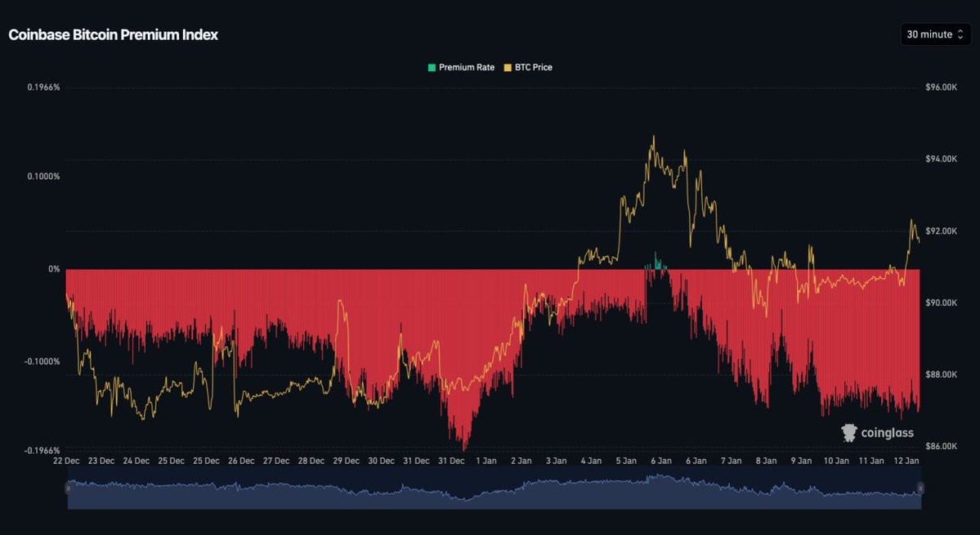Click the 23 Dec date label
The height and width of the screenshot is (535, 980).
[101, 461]
